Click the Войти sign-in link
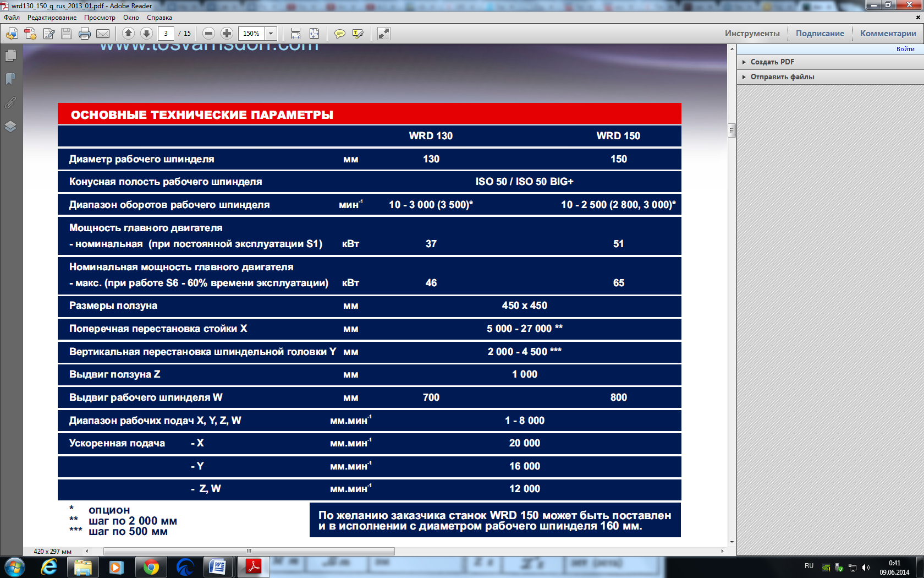The height and width of the screenshot is (578, 924). pyautogui.click(x=905, y=49)
